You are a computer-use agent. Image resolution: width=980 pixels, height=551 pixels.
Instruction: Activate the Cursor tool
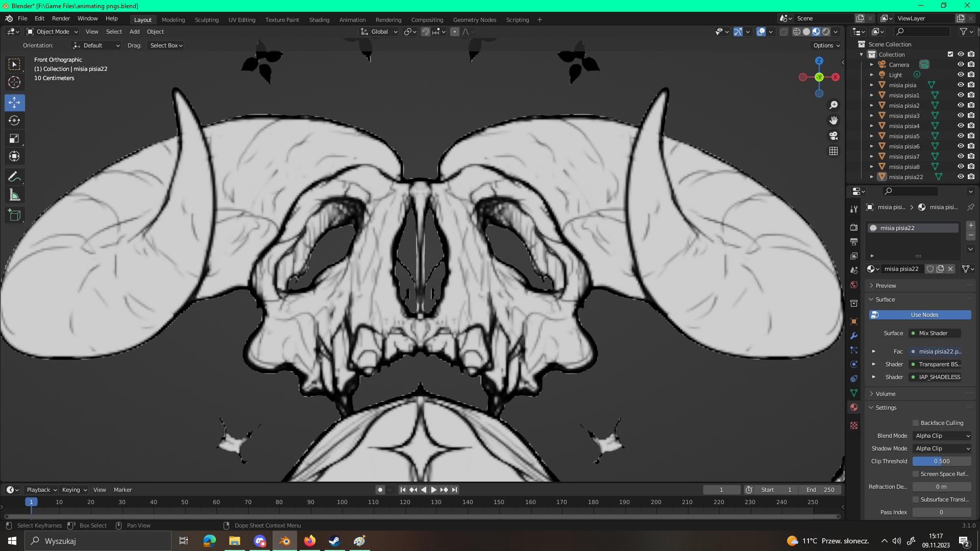tap(14, 82)
